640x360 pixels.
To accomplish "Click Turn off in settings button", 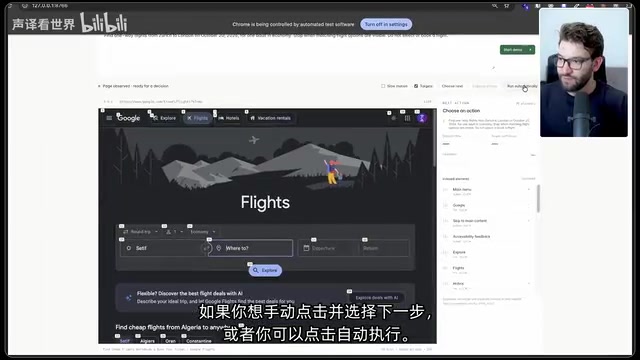I will coord(386,24).
